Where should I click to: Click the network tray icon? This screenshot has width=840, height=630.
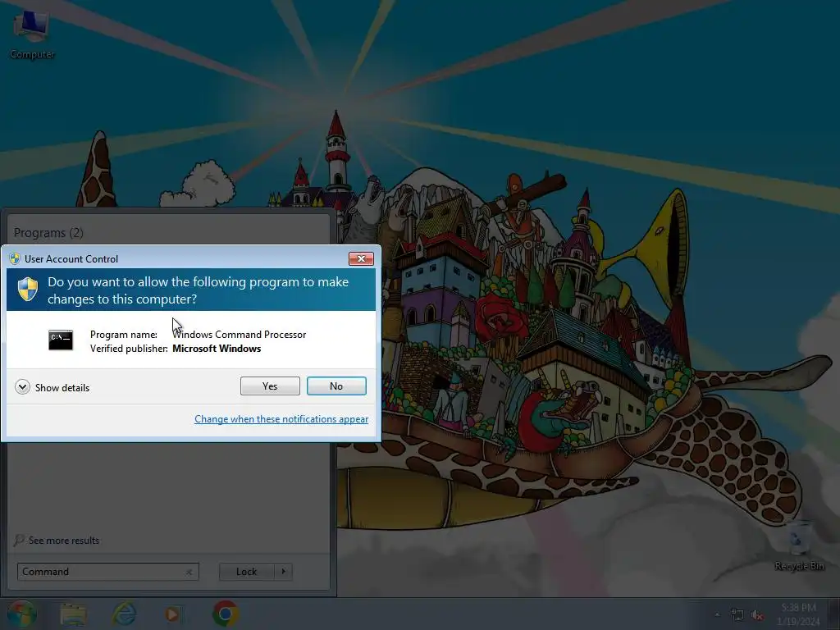coord(737,615)
